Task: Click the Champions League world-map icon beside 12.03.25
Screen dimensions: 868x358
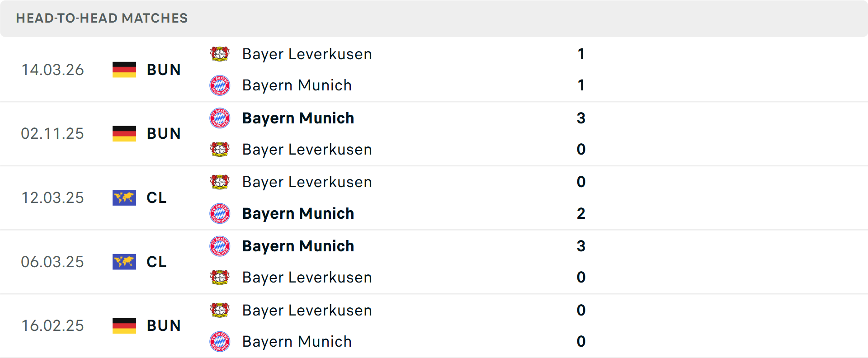Action: [124, 198]
